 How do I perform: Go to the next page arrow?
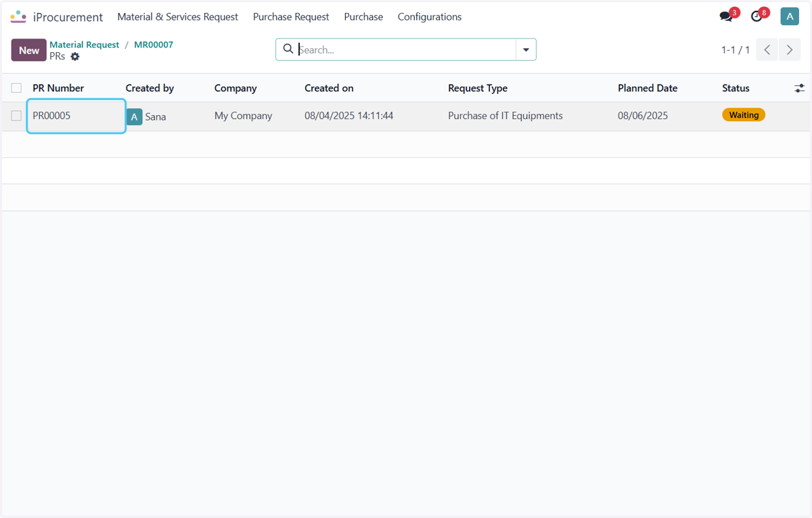790,50
